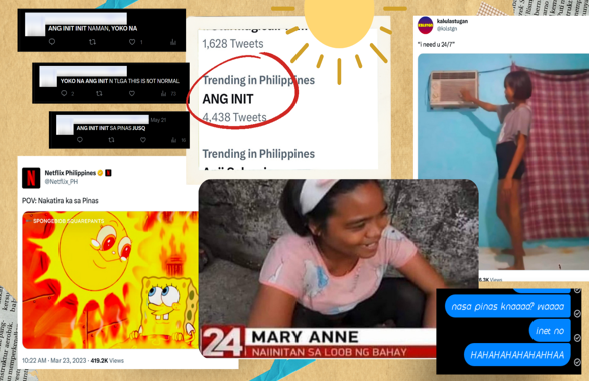Reply to the "THIS IS NOT NORMAL" tweet
The width and height of the screenshot is (589, 381).
64,93
